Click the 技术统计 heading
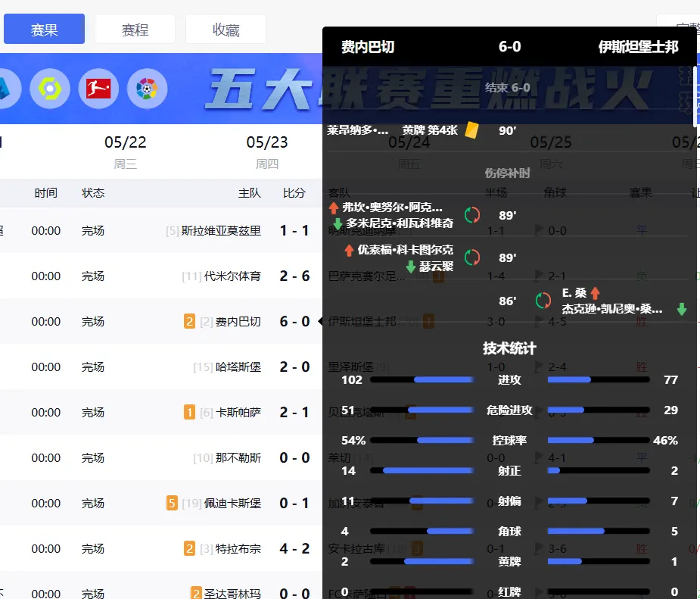This screenshot has height=599, width=700. (509, 348)
